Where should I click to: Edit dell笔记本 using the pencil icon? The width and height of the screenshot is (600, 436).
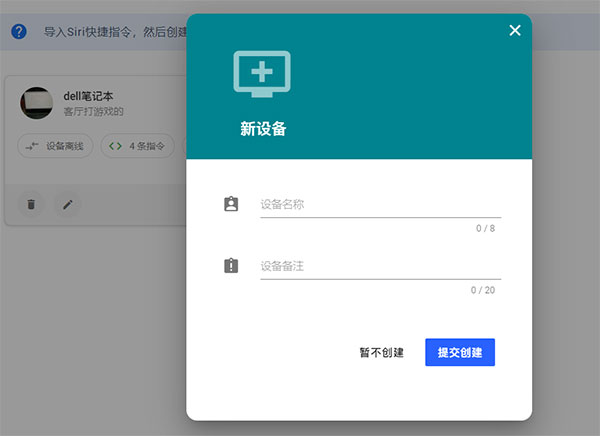[68, 204]
